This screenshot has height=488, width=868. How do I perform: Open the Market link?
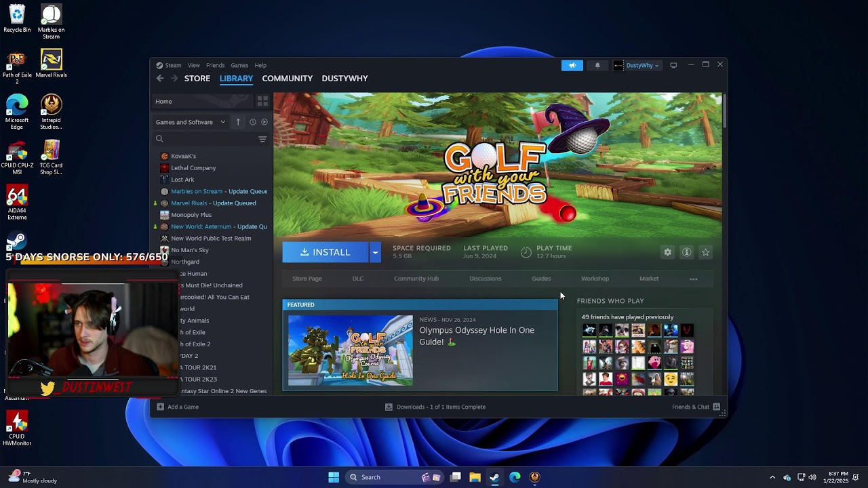649,279
